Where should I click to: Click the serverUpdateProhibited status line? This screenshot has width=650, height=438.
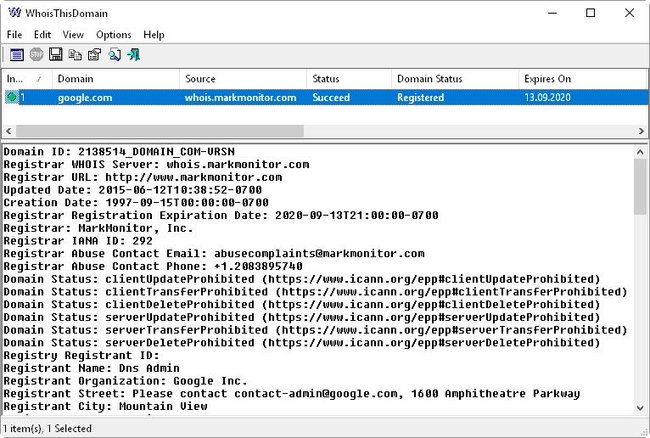point(302,317)
